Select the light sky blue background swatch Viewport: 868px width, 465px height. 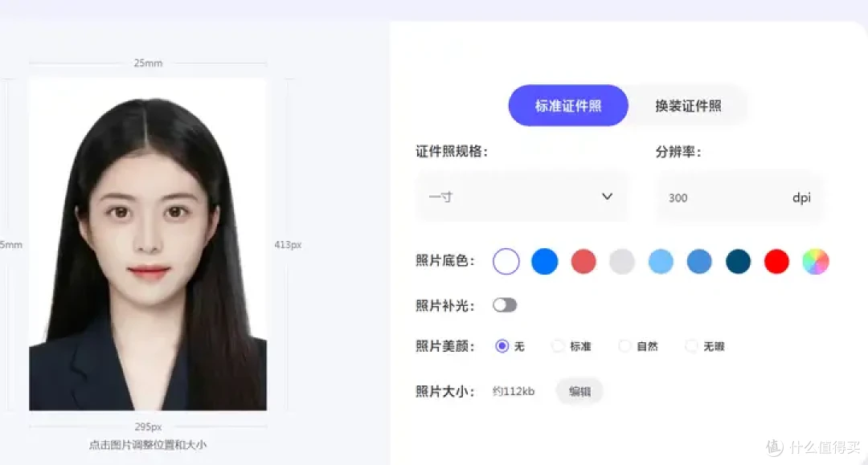661,262
